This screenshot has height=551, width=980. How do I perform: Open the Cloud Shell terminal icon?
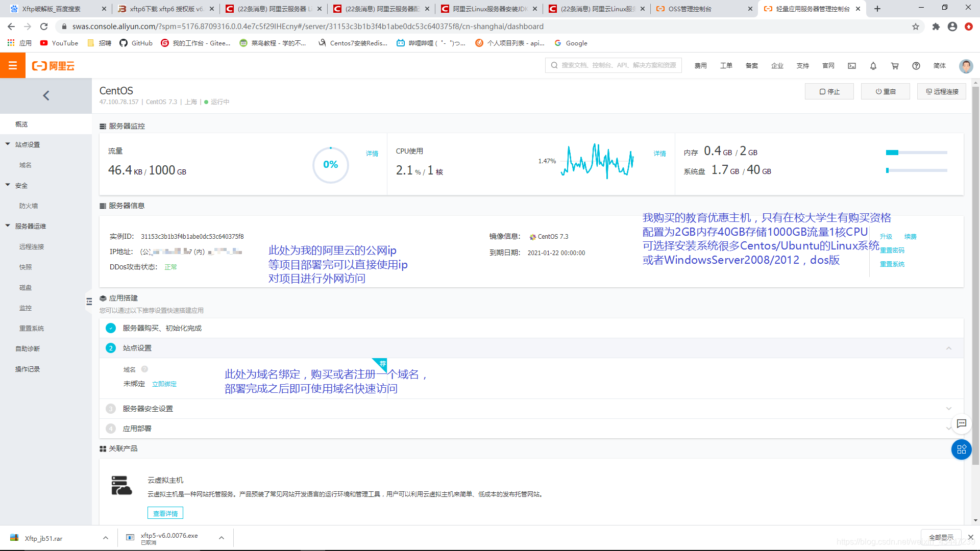click(852, 66)
